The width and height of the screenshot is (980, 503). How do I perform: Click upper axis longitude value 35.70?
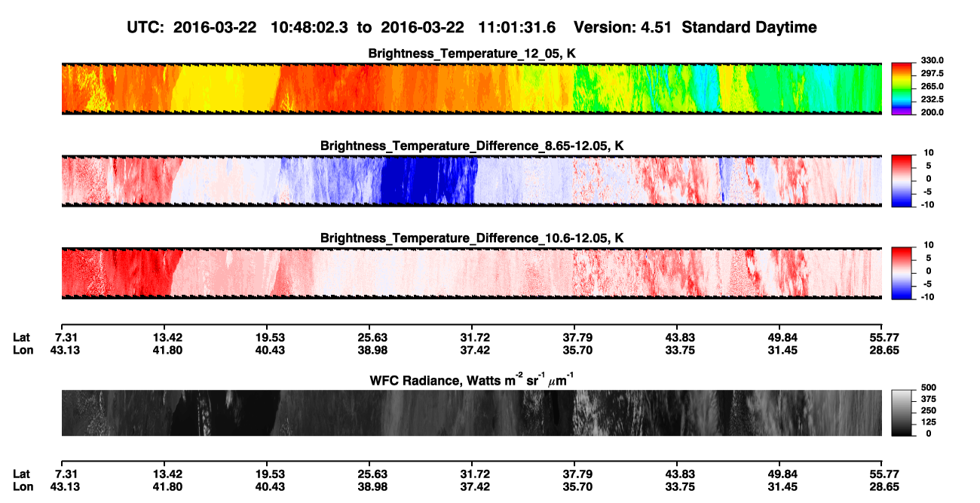[577, 350]
